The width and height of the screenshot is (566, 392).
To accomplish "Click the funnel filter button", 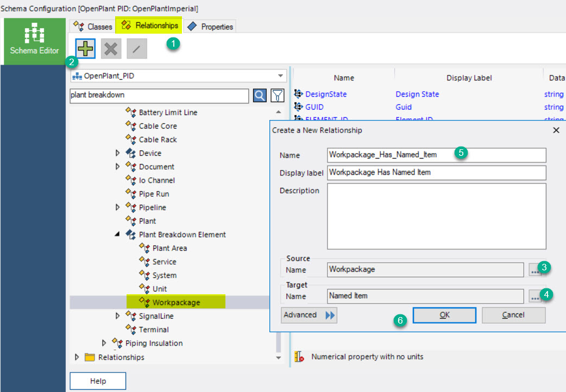I will 277,96.
